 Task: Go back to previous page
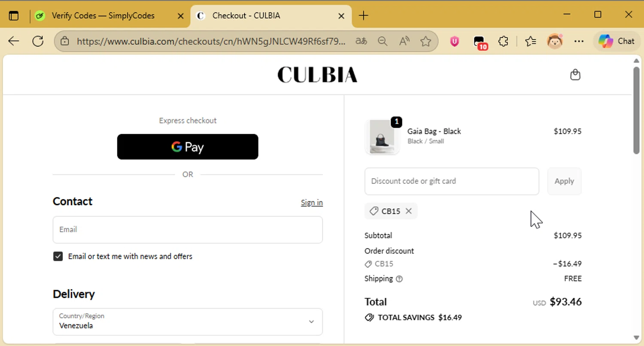click(14, 41)
